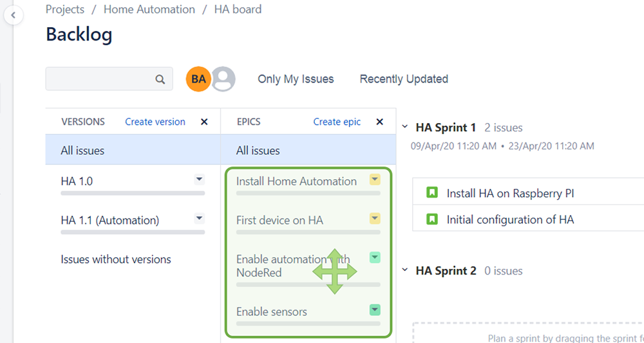Image resolution: width=644 pixels, height=343 pixels.
Task: Click the BA user avatar filter
Action: [198, 79]
